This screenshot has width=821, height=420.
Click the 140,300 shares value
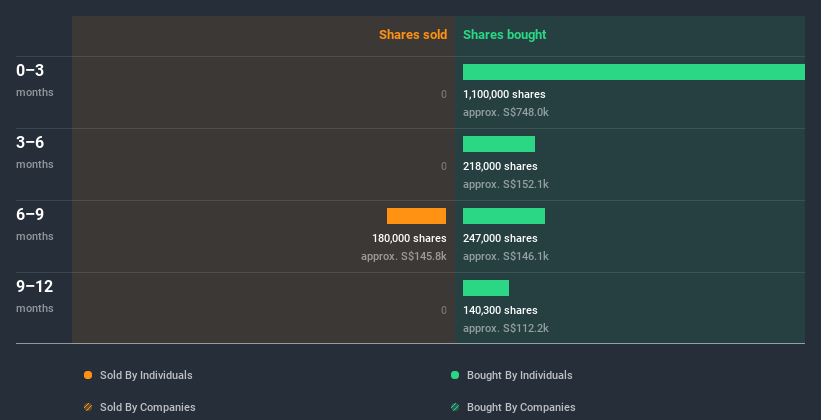click(x=500, y=310)
